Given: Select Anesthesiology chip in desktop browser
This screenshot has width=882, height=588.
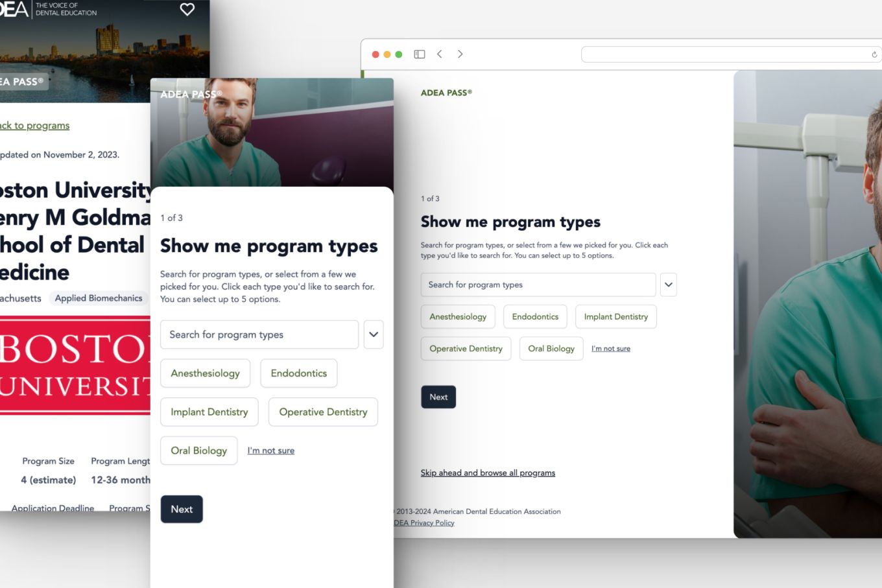Looking at the screenshot, I should click(x=458, y=316).
